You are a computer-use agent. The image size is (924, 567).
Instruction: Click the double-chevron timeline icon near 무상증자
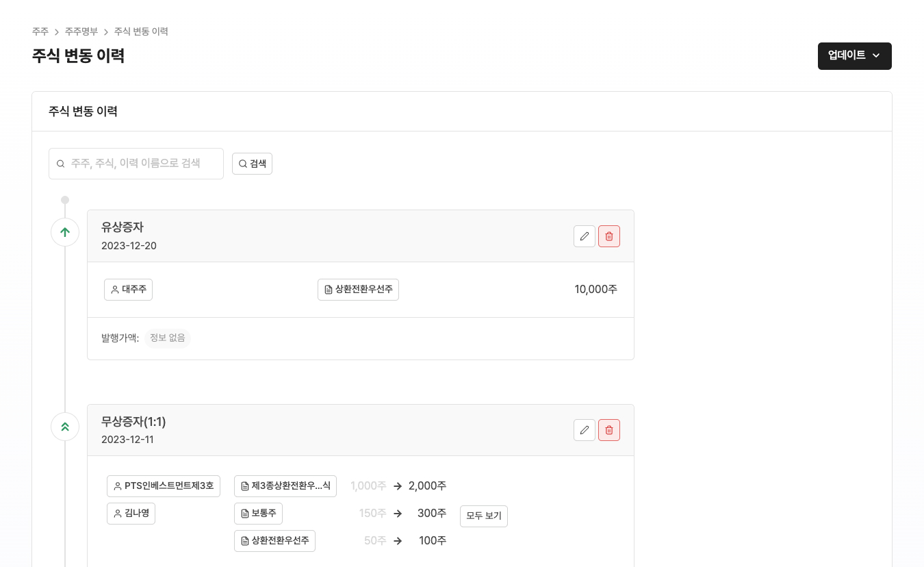click(x=65, y=426)
